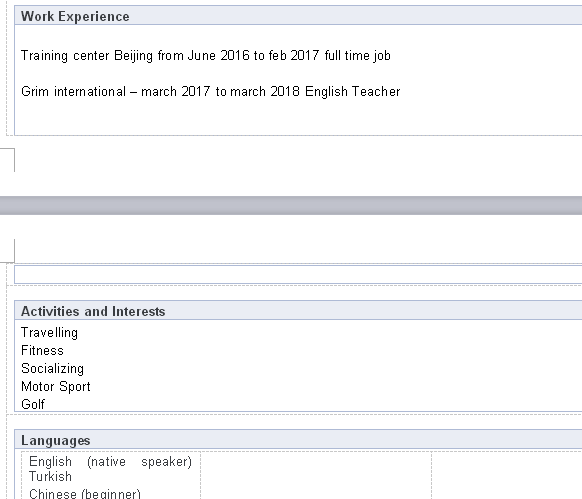Click the Work Experience heading

(75, 16)
